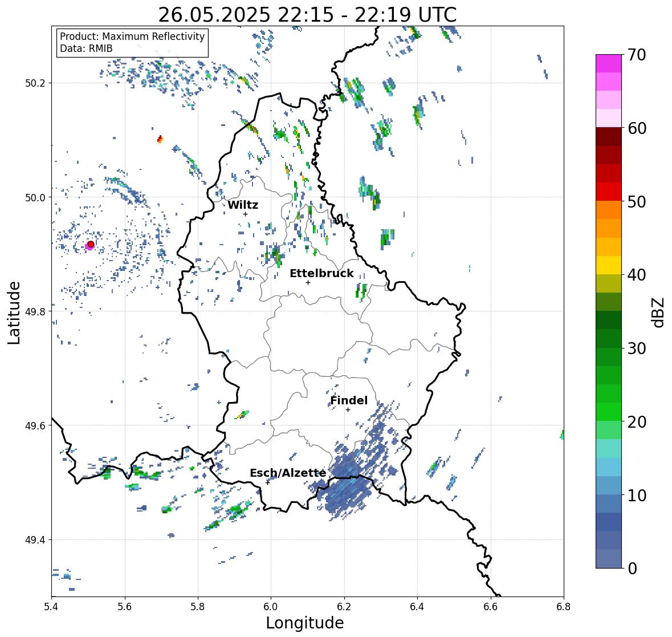Click the 40 value on the colorbar
The image size is (672, 637).
[x=637, y=275]
